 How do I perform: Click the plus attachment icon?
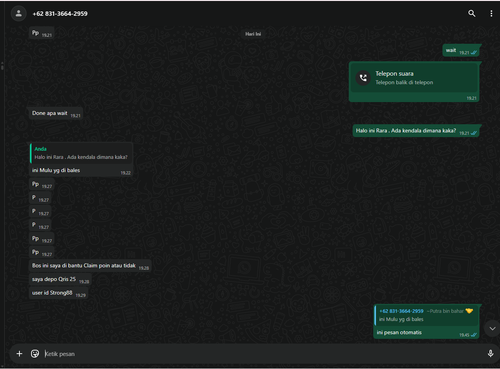(19, 354)
